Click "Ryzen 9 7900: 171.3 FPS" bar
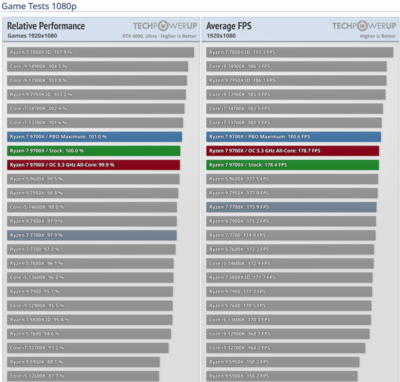The width and height of the screenshot is (400, 382). tap(289, 292)
